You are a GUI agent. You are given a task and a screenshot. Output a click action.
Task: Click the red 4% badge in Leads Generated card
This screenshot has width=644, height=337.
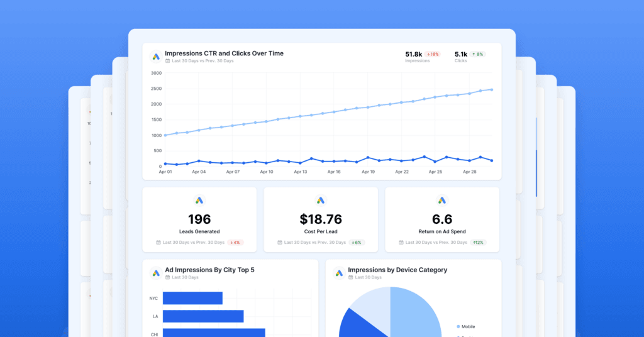235,243
